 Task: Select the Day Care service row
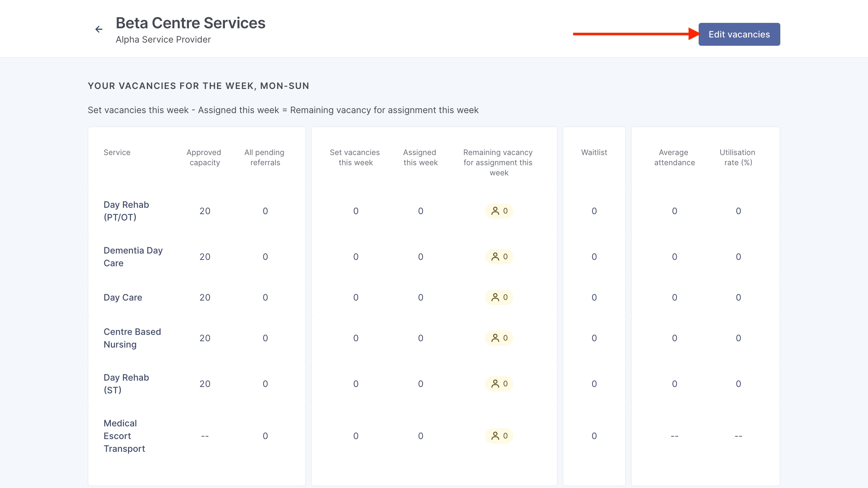(123, 297)
